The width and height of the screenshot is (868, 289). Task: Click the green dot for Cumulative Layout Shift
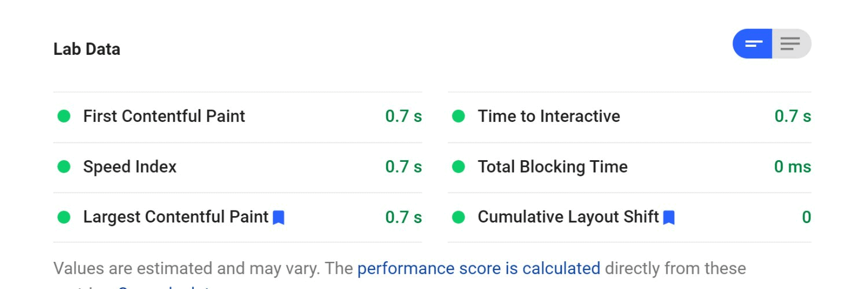click(458, 217)
